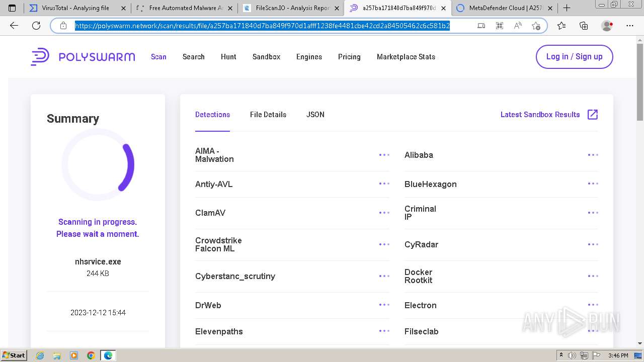Switch to the FileScan.IO browser tab
This screenshot has width=644, height=362.
point(291,8)
